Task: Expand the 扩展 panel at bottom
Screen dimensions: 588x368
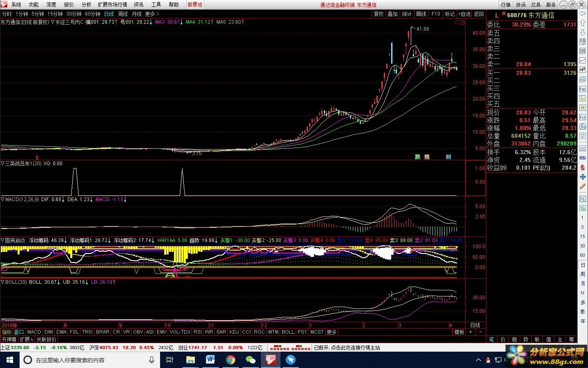Action: click(27, 339)
